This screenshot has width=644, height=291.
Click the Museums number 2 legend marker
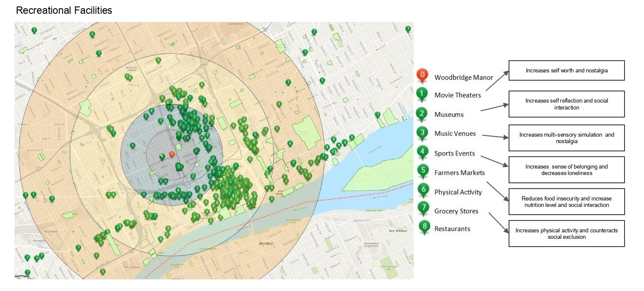click(422, 114)
